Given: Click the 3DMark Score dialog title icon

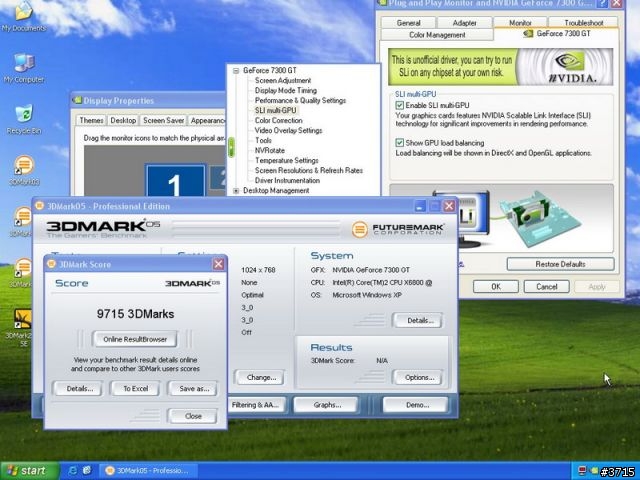Looking at the screenshot, I should coord(51,264).
